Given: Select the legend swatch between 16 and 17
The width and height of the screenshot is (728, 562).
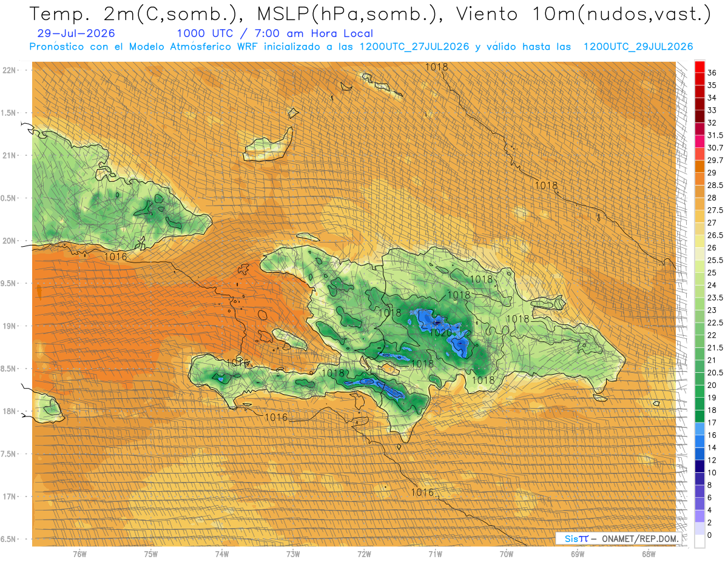Looking at the screenshot, I should click(700, 429).
